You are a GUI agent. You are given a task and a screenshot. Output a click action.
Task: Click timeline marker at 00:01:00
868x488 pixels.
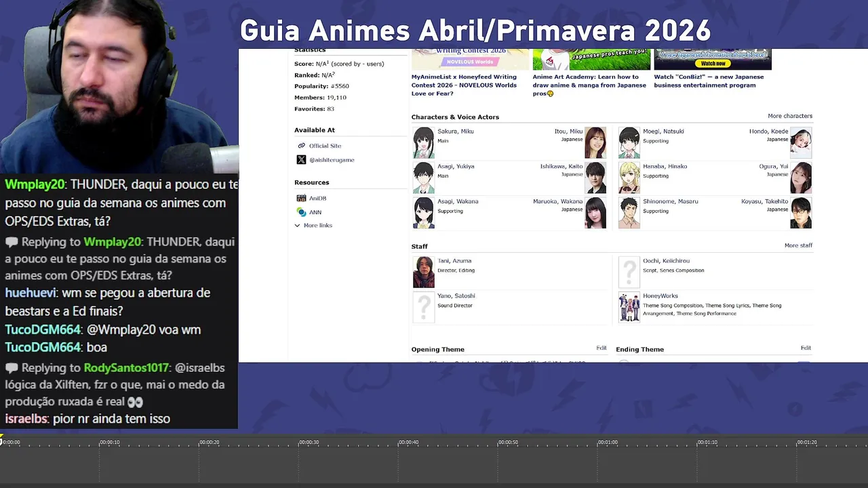pos(608,443)
